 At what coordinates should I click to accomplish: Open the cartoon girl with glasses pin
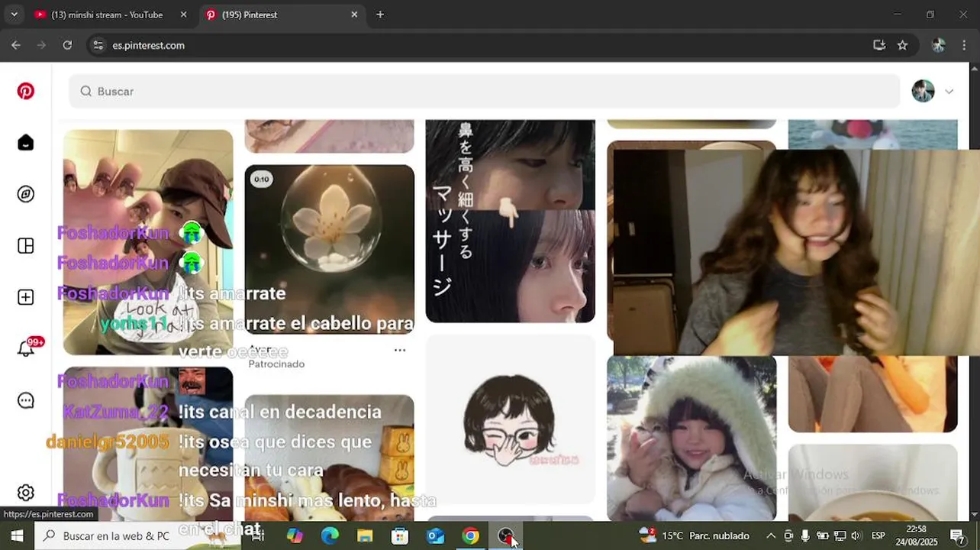point(510,419)
